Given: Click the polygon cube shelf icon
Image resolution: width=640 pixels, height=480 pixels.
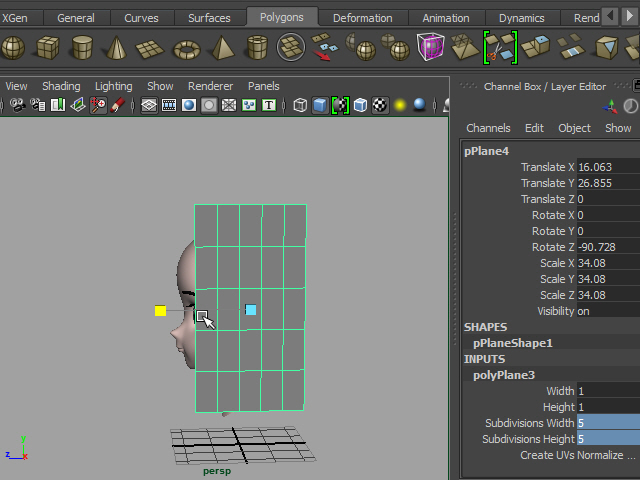Looking at the screenshot, I should click(x=48, y=47).
